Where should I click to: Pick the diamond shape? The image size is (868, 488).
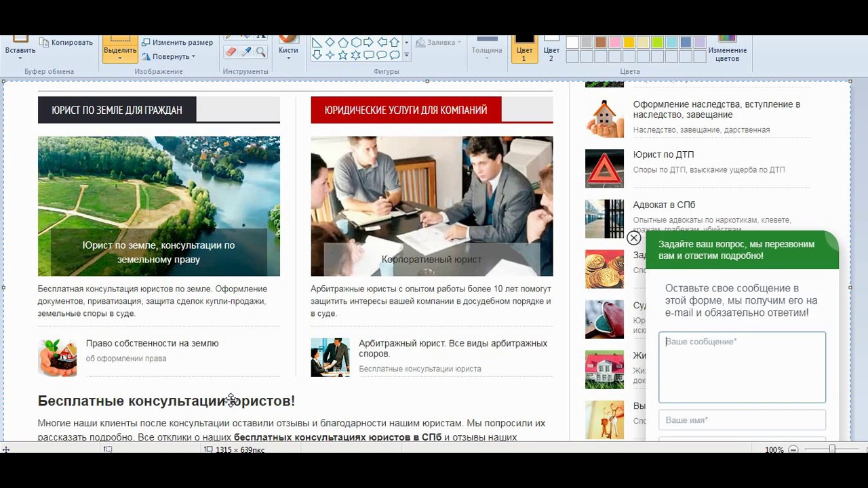[330, 43]
